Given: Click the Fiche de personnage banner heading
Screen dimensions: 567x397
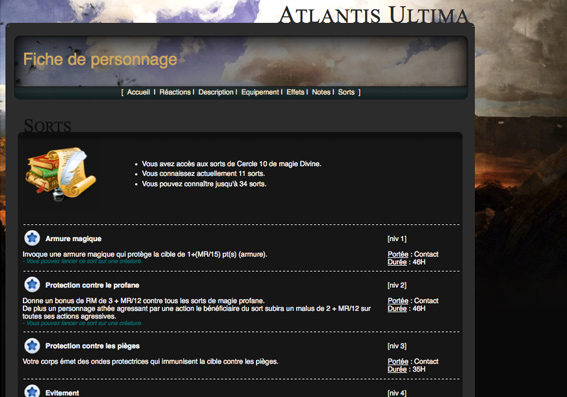Looking at the screenshot, I should pyautogui.click(x=100, y=60).
